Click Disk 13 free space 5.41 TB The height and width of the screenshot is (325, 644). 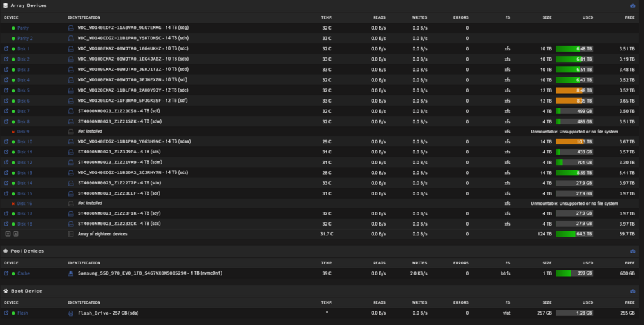(627, 173)
